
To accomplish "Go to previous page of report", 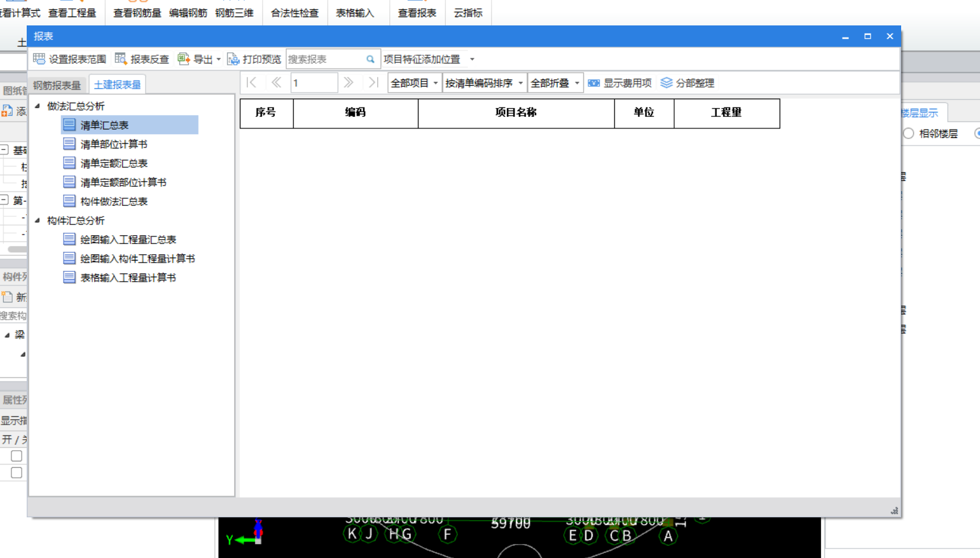I will [x=276, y=83].
